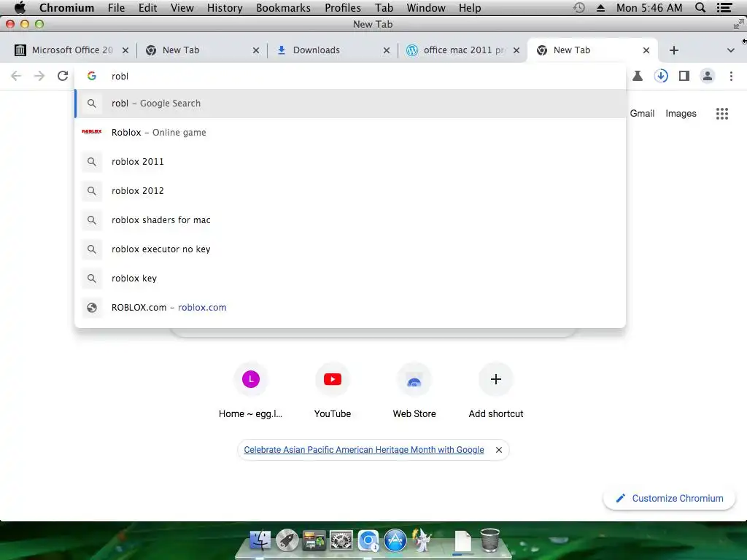Open the YouTube shortcut

tap(333, 392)
